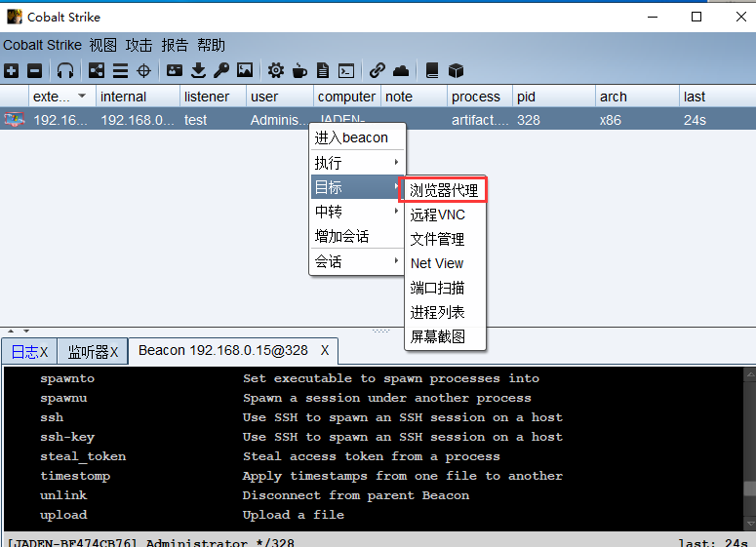Click the console vertical scrollbar
756x547 pixels.
coord(748,449)
